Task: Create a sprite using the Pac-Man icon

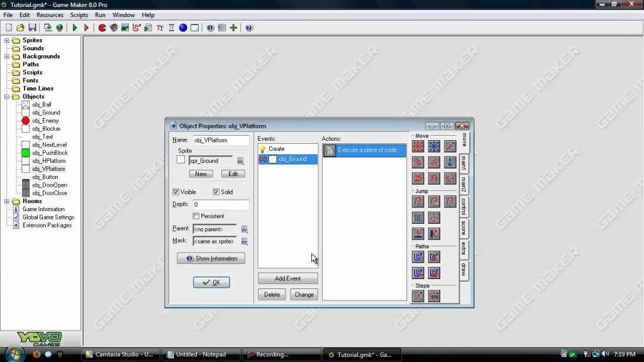Action: click(103, 28)
